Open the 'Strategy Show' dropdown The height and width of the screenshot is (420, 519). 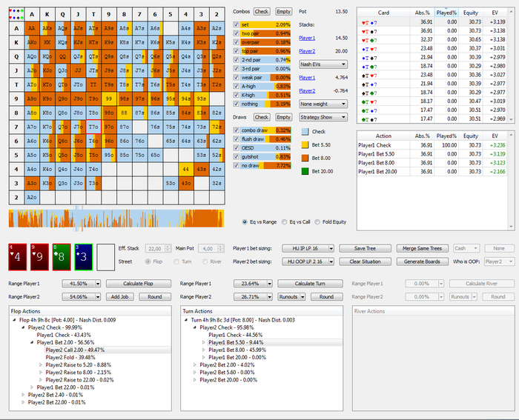323,117
